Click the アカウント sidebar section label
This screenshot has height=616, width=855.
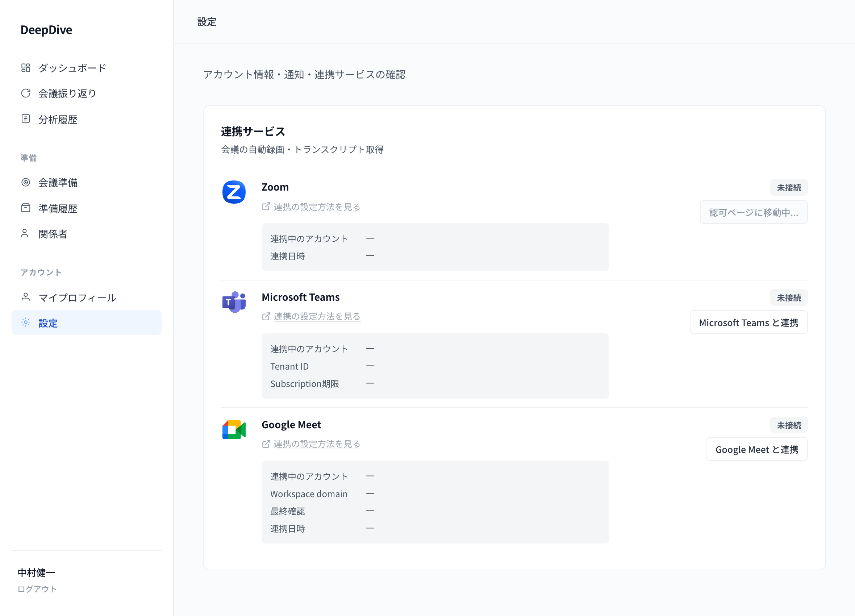pos(41,272)
